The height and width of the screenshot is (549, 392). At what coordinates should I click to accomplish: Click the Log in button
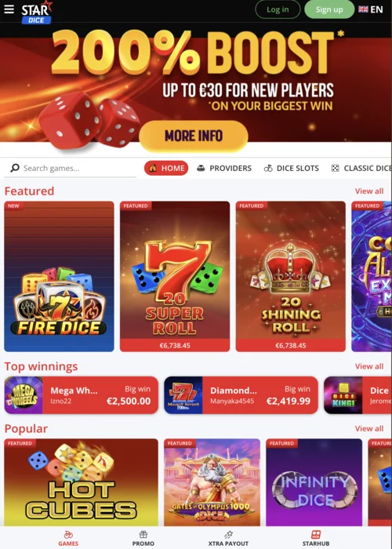[x=278, y=9]
